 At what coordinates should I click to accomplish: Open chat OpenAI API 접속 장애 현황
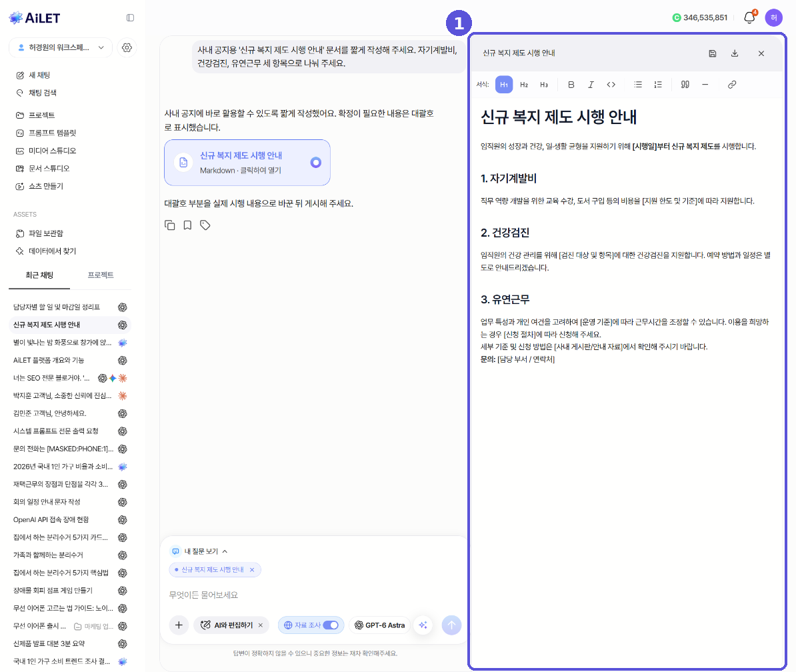tap(70, 520)
